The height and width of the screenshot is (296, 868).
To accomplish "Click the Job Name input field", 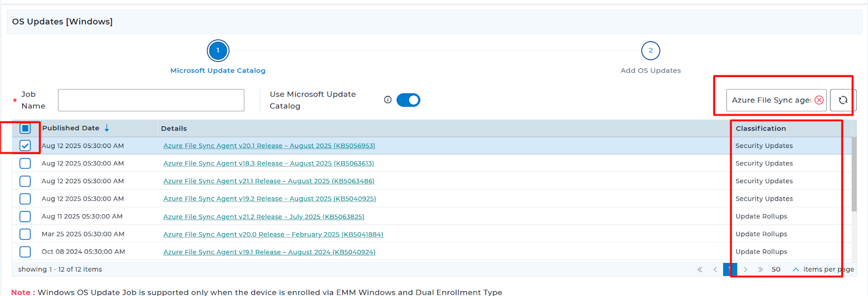I will click(x=151, y=100).
